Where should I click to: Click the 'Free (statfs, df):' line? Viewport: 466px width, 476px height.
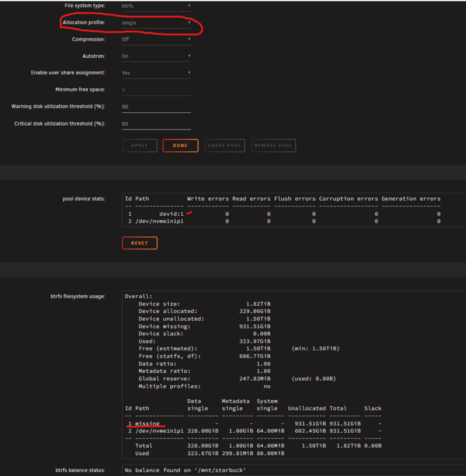204,356
